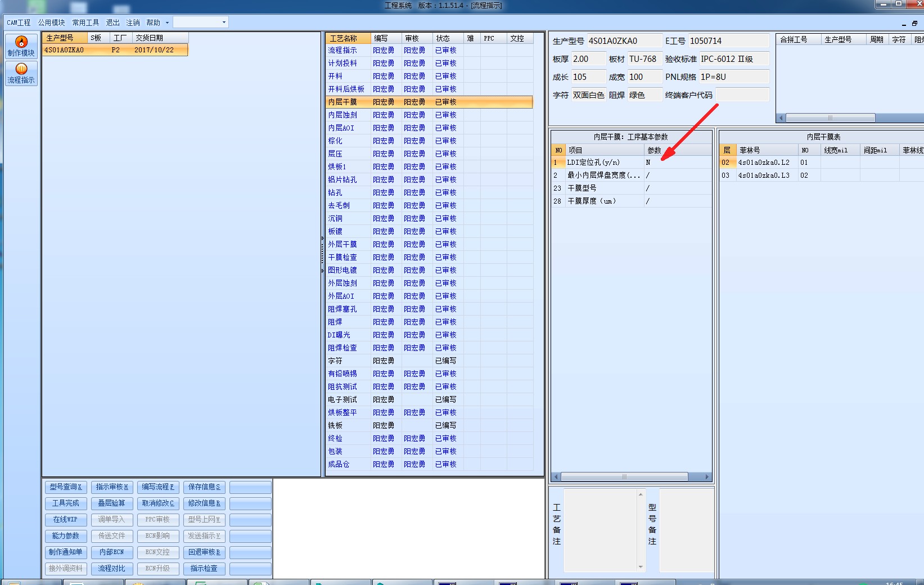Select the 干膜型号 parameter row

pos(631,188)
